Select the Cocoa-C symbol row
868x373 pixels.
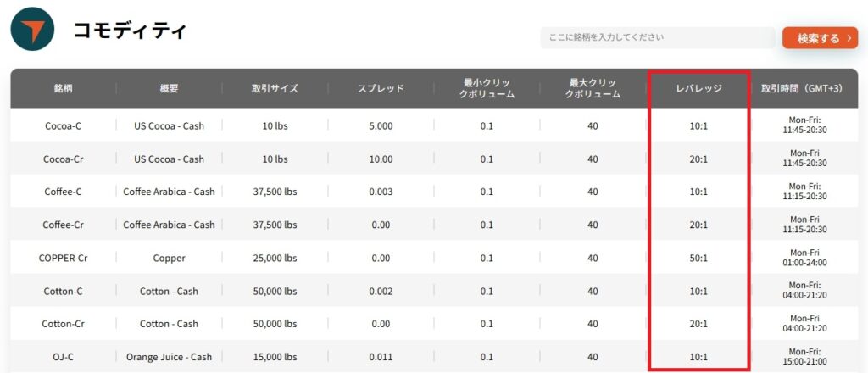click(63, 125)
